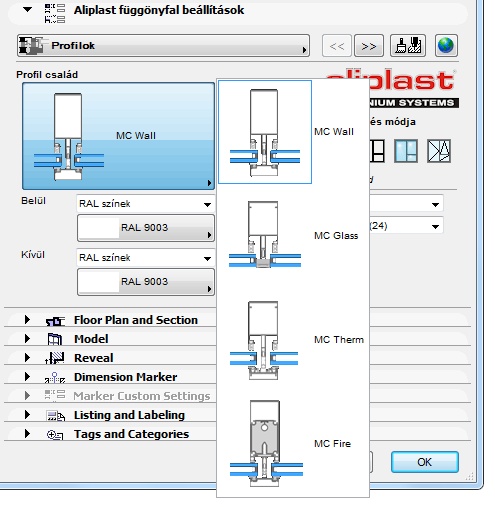495x507 pixels.
Task: Open the MC Wall profile family selector
Action: tap(118, 136)
